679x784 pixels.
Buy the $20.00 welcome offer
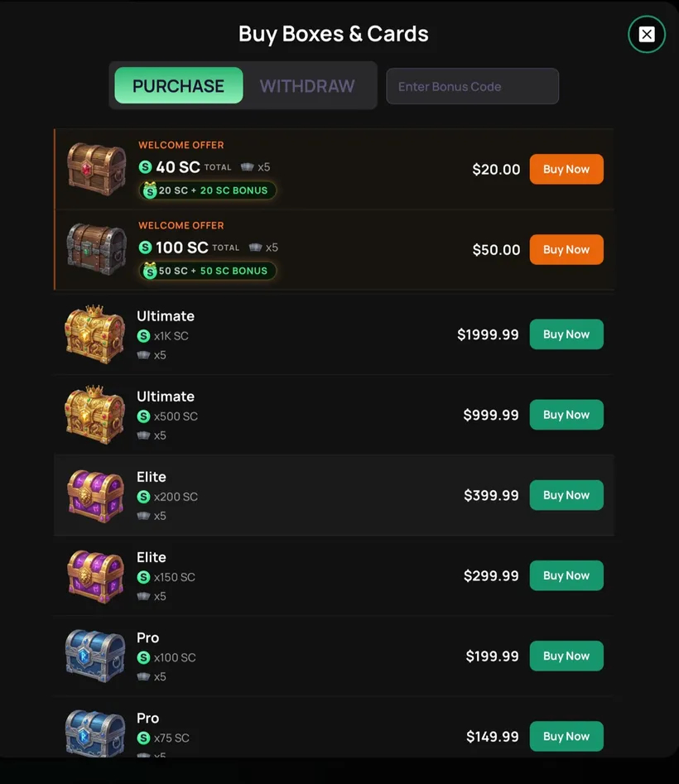(566, 169)
